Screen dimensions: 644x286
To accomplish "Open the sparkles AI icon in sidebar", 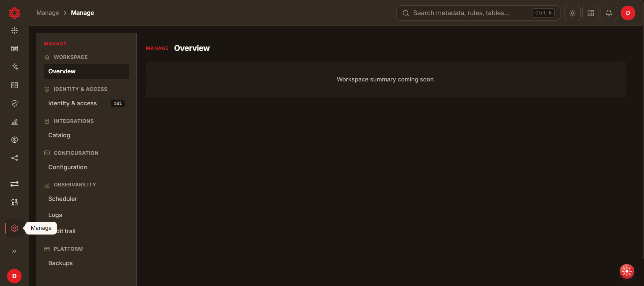I will pyautogui.click(x=14, y=67).
